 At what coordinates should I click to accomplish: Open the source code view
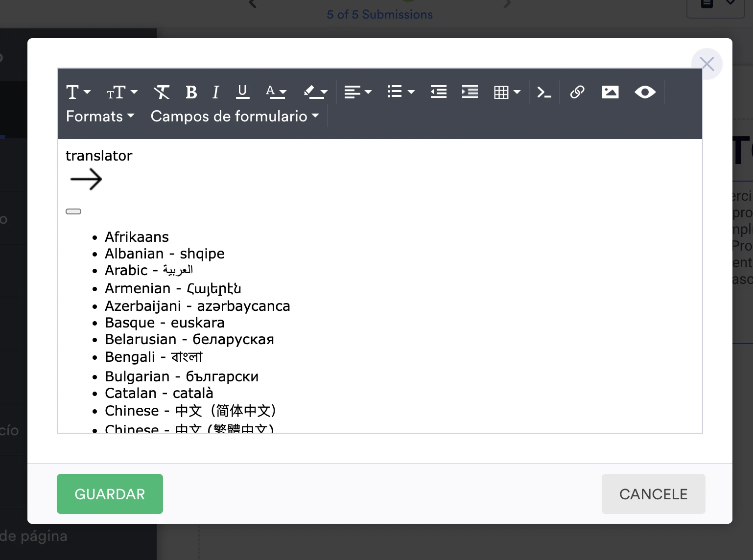coord(543,92)
